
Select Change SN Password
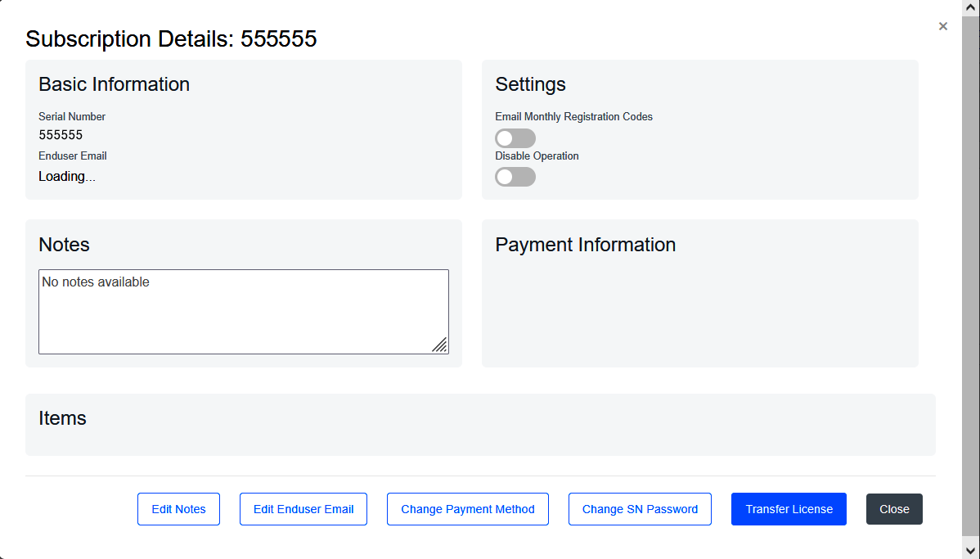point(639,508)
